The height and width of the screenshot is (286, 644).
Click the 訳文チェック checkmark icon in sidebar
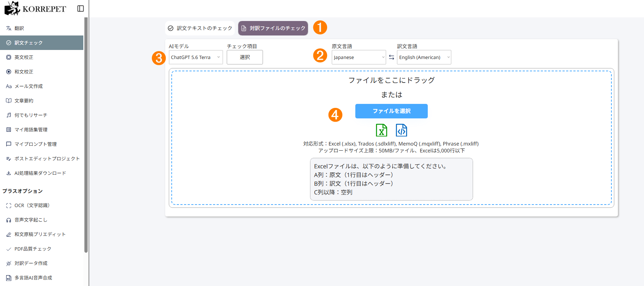pos(9,43)
